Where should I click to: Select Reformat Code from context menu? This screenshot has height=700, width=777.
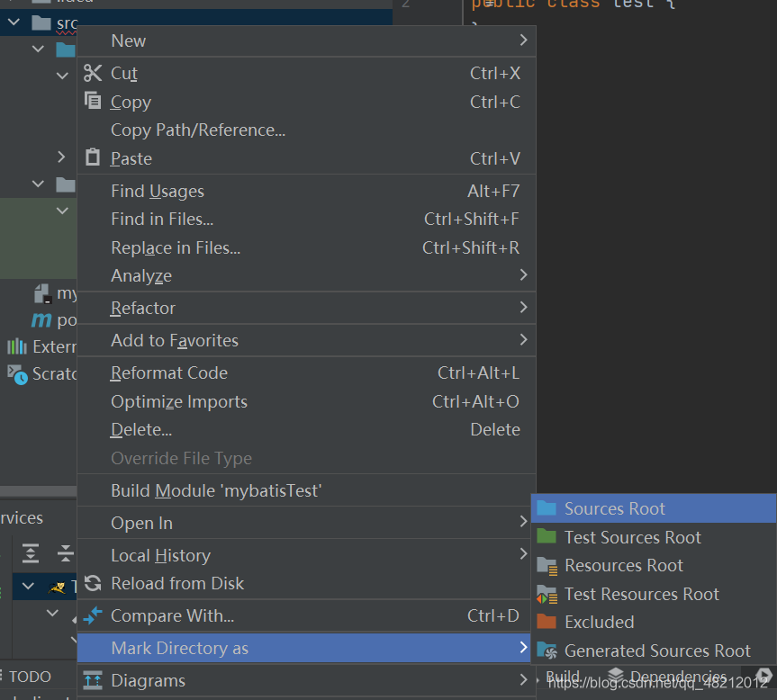click(169, 372)
